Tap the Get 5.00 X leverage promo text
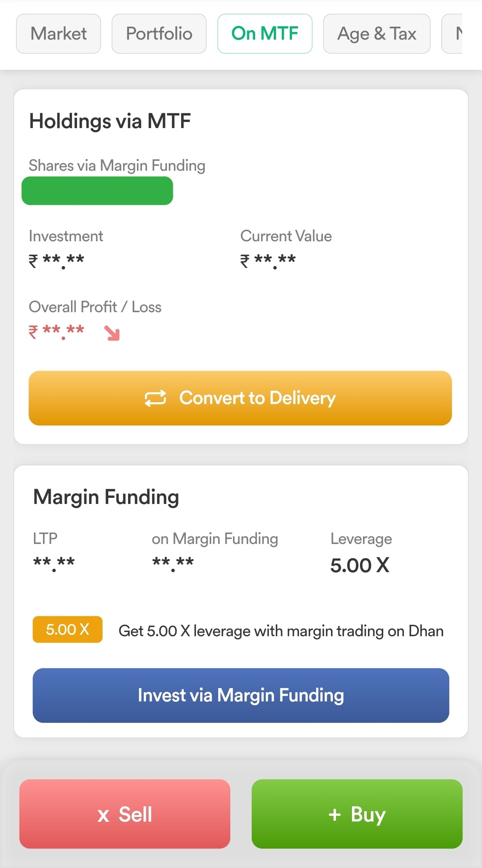The image size is (482, 868). coord(281,631)
